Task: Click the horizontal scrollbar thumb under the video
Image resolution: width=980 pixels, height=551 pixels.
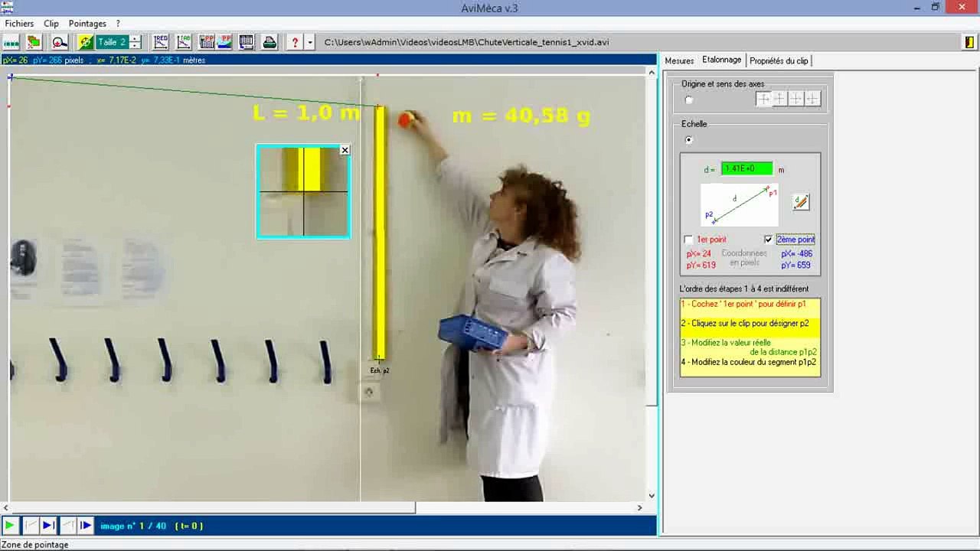Action: 214,507
